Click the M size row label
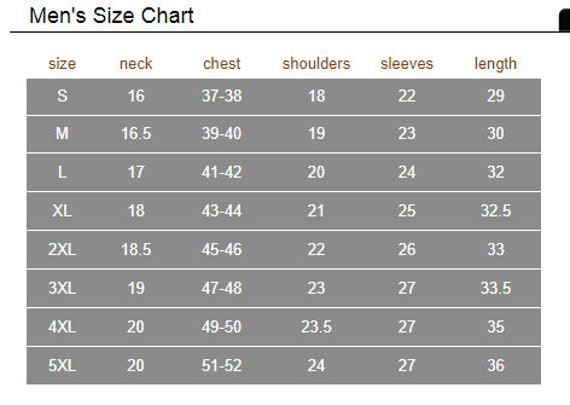The height and width of the screenshot is (405, 570). (62, 133)
